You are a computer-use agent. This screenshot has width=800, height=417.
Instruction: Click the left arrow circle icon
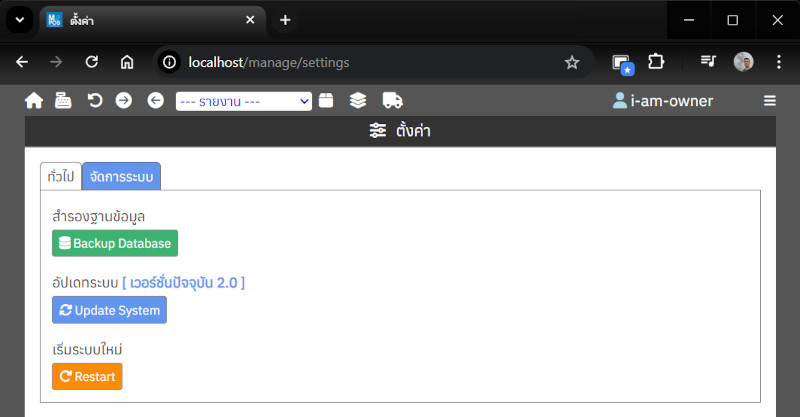[155, 100]
